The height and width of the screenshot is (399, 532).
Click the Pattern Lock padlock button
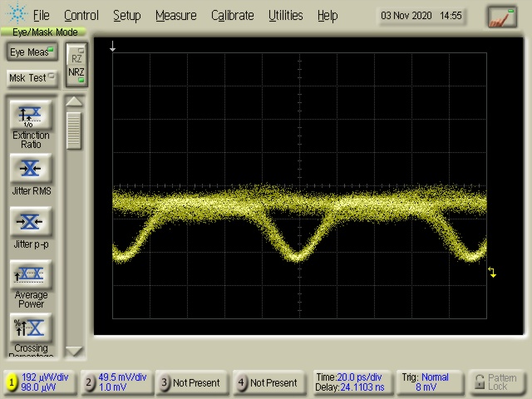[x=498, y=382]
